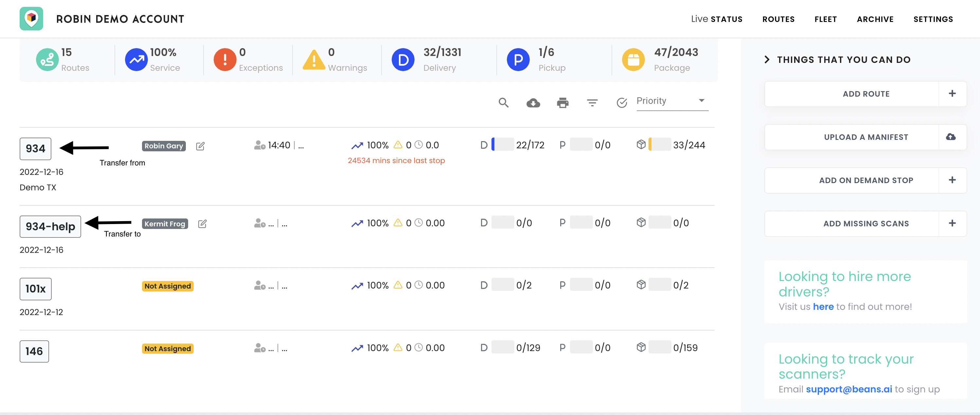Click the red Exceptions alert icon

tap(225, 60)
